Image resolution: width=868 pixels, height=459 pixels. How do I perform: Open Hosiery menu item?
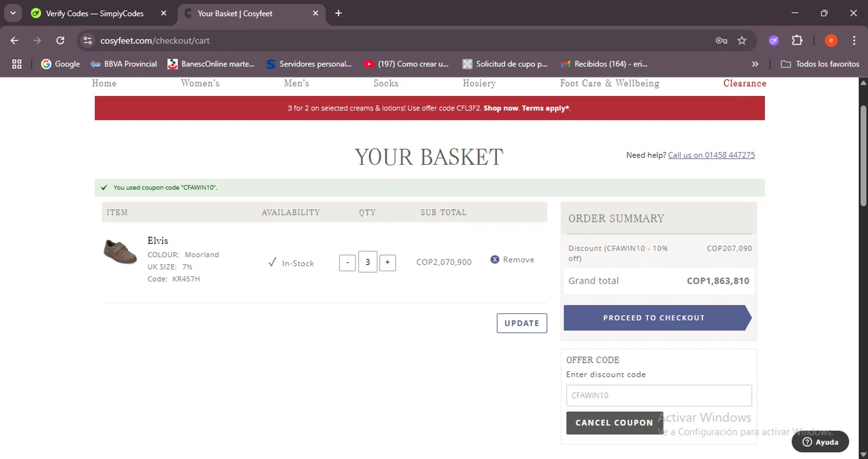pyautogui.click(x=479, y=83)
